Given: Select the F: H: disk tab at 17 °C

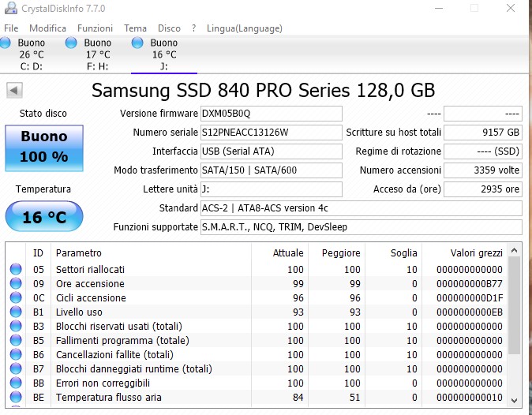Looking at the screenshot, I should (98, 54).
